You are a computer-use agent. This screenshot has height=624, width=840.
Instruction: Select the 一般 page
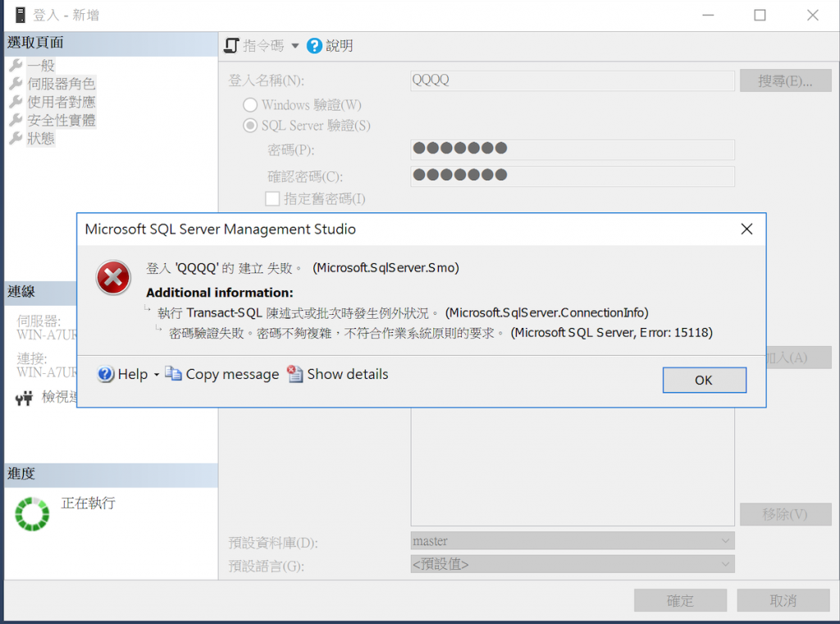41,66
